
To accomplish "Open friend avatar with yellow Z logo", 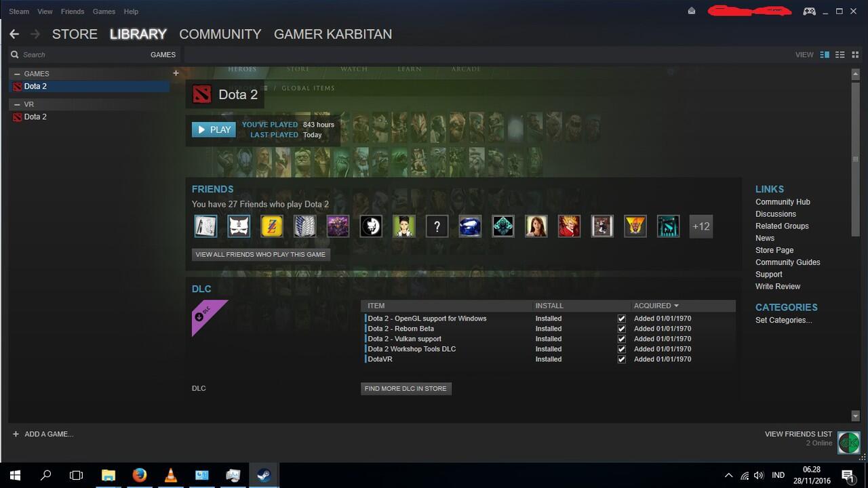I will click(x=271, y=226).
